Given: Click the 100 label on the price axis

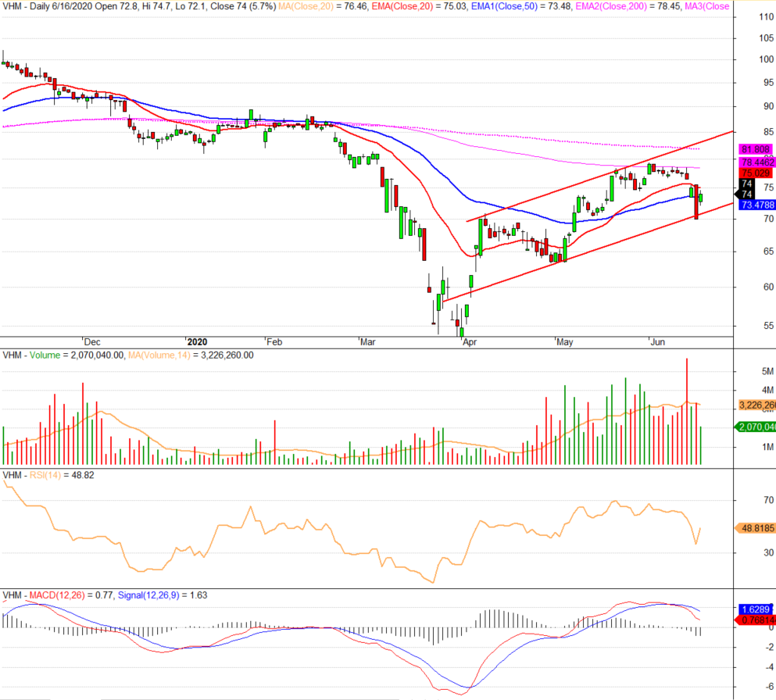Looking at the screenshot, I should pos(766,59).
